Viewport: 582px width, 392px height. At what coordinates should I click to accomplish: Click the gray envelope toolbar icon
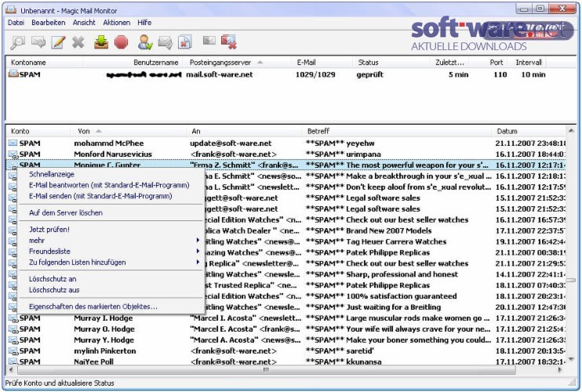click(x=209, y=41)
